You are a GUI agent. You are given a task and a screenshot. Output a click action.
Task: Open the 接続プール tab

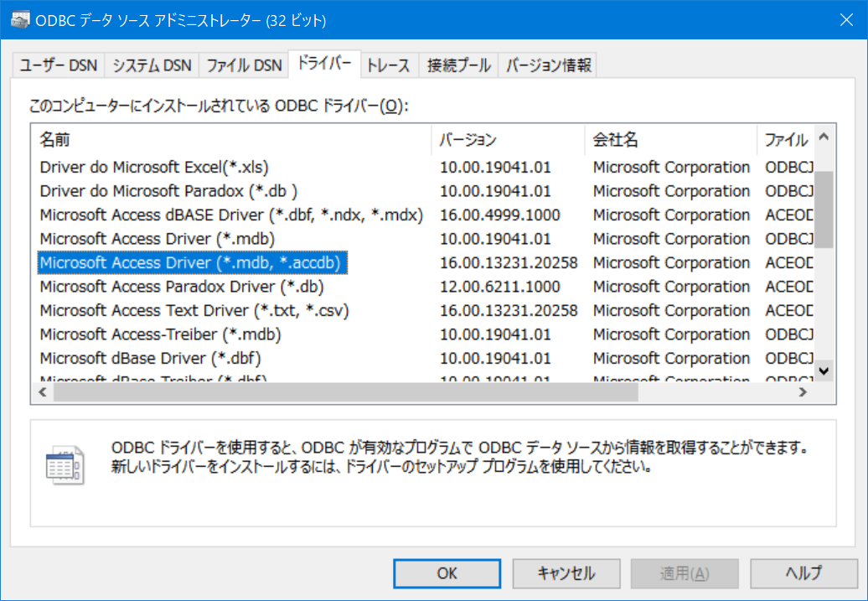459,66
